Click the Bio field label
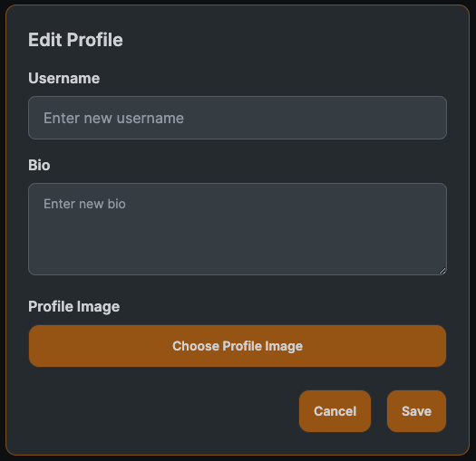This screenshot has height=461, width=476. [39, 166]
